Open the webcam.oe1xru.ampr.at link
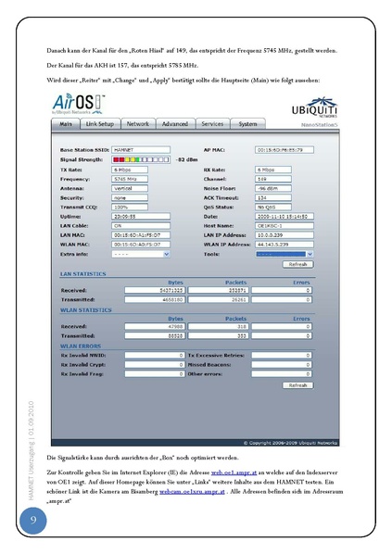 point(192,491)
